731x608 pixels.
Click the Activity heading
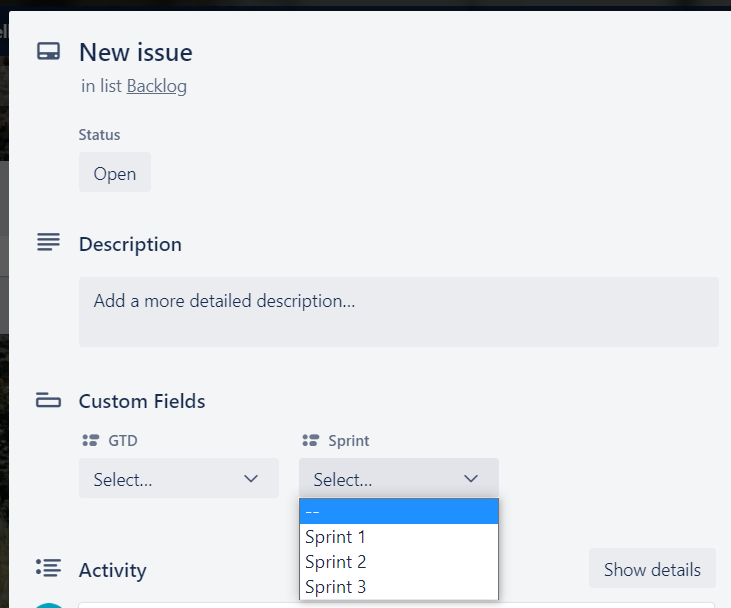113,570
